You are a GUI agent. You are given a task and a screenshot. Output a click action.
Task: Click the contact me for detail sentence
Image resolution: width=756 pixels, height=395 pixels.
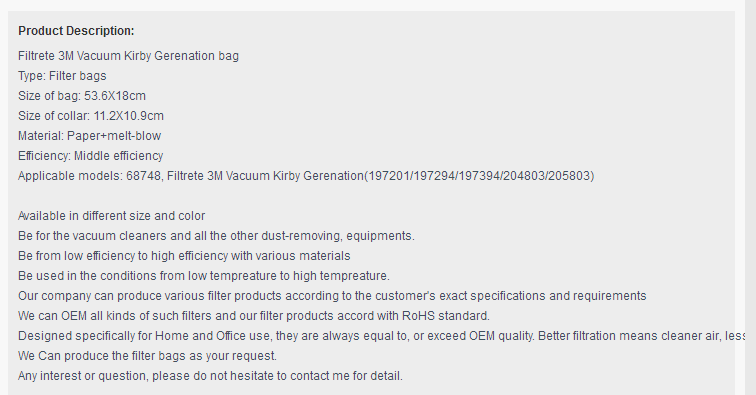[x=210, y=376]
